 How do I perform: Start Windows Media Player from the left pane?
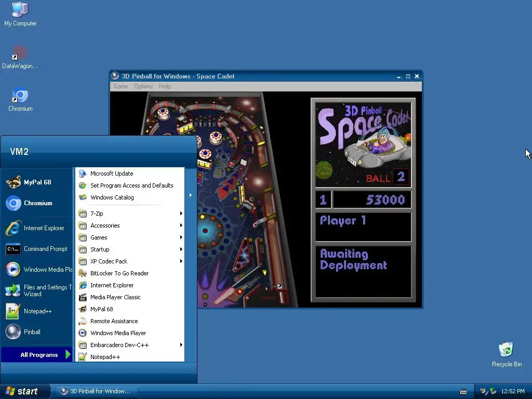coord(37,270)
